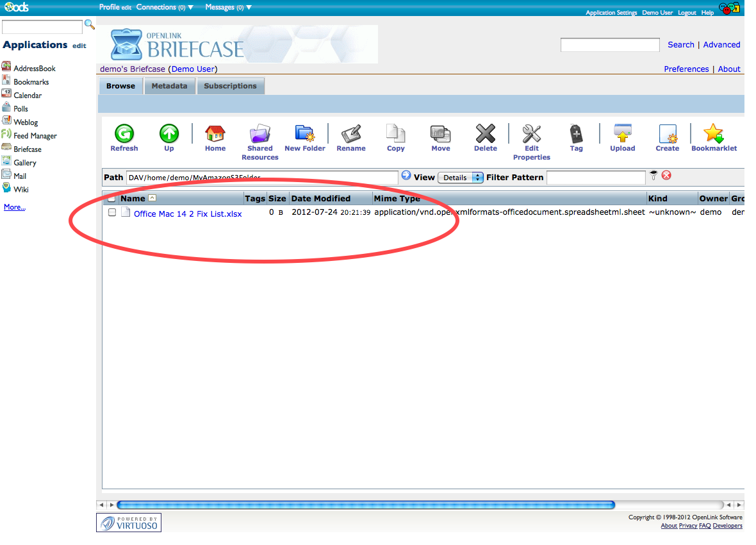Image resolution: width=756 pixels, height=545 pixels.
Task: Expand the Connections menu
Action: click(x=165, y=7)
